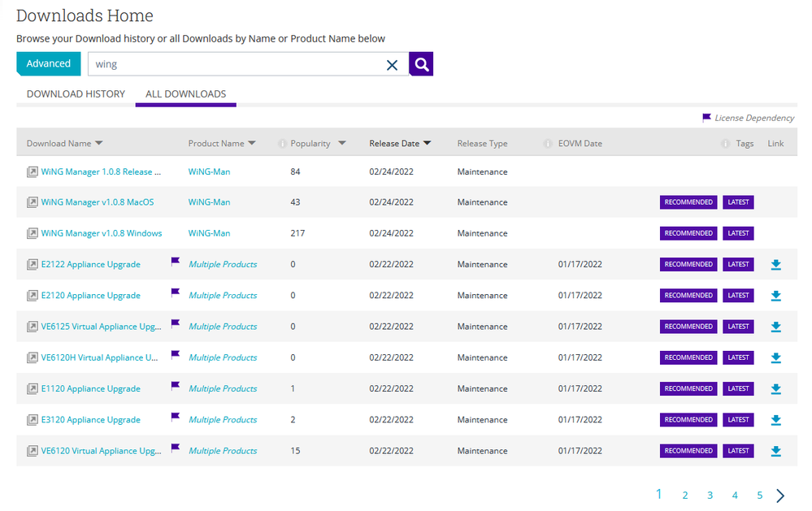Show info icon beside Tags header
The height and width of the screenshot is (511, 812).
click(726, 144)
